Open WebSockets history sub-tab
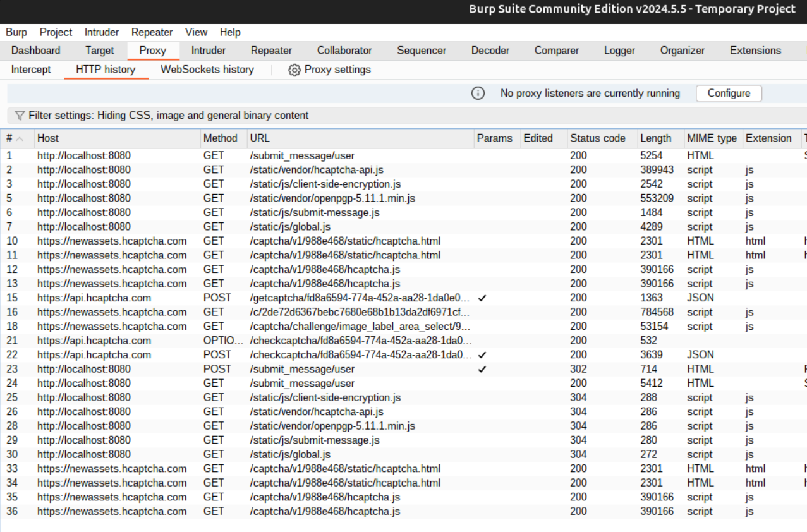 coord(207,70)
